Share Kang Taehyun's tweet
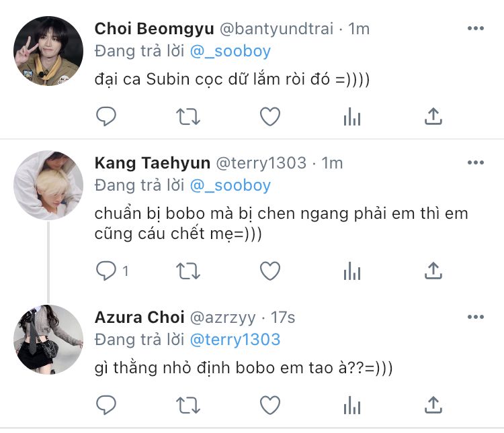504x433 pixels. click(x=433, y=271)
